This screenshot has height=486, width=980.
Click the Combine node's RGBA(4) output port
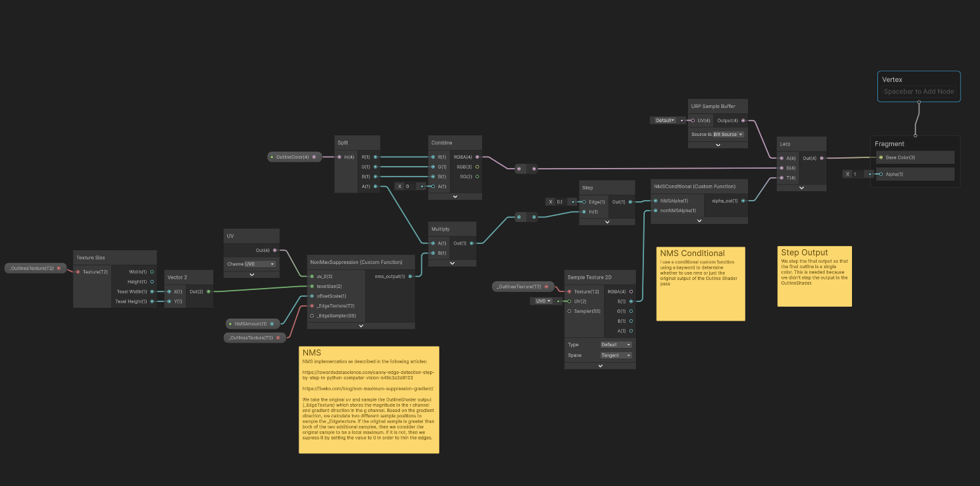477,157
